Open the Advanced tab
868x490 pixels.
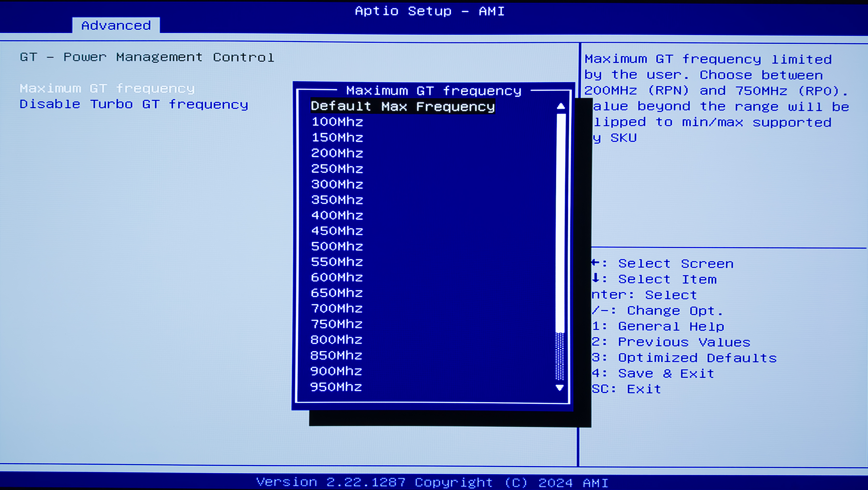(x=116, y=26)
